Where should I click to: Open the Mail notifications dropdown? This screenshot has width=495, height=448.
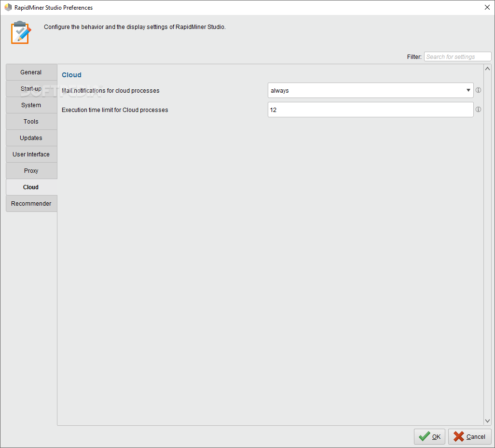371,90
